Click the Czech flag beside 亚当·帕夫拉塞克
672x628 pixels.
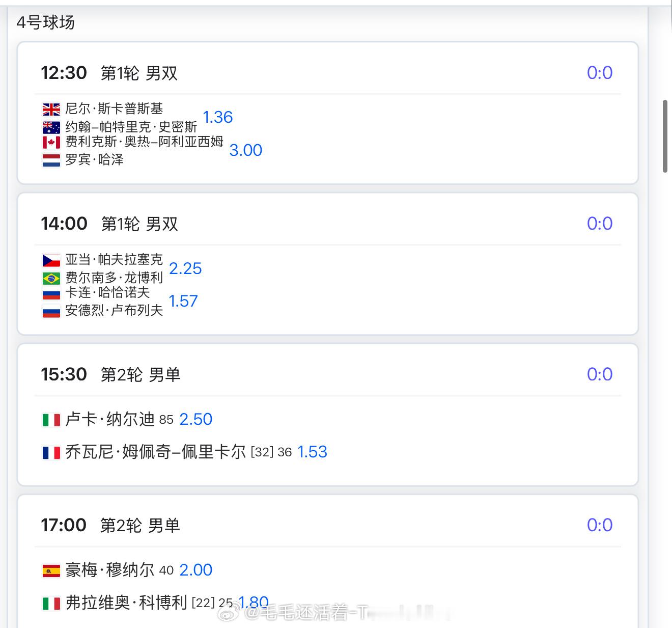point(51,260)
